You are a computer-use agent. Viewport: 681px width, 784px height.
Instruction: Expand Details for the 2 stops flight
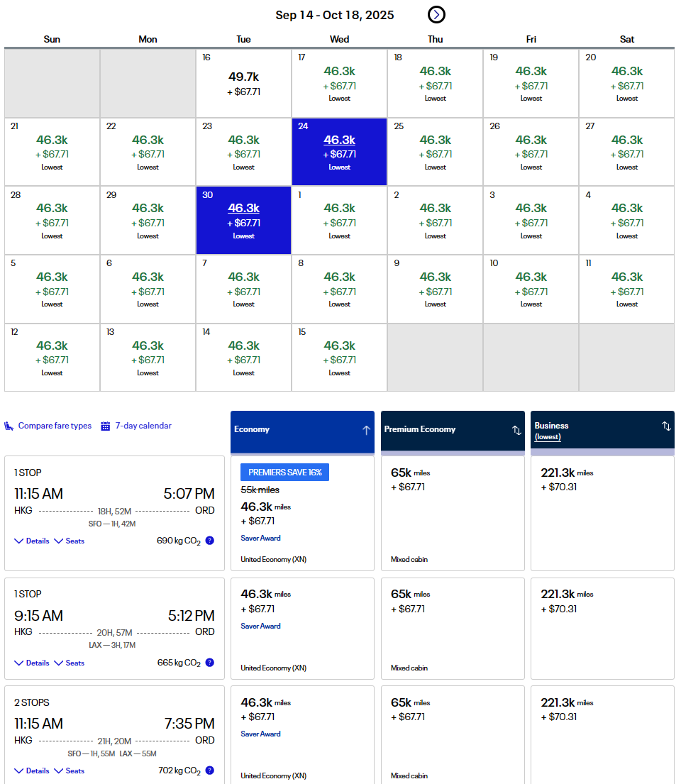tap(32, 771)
